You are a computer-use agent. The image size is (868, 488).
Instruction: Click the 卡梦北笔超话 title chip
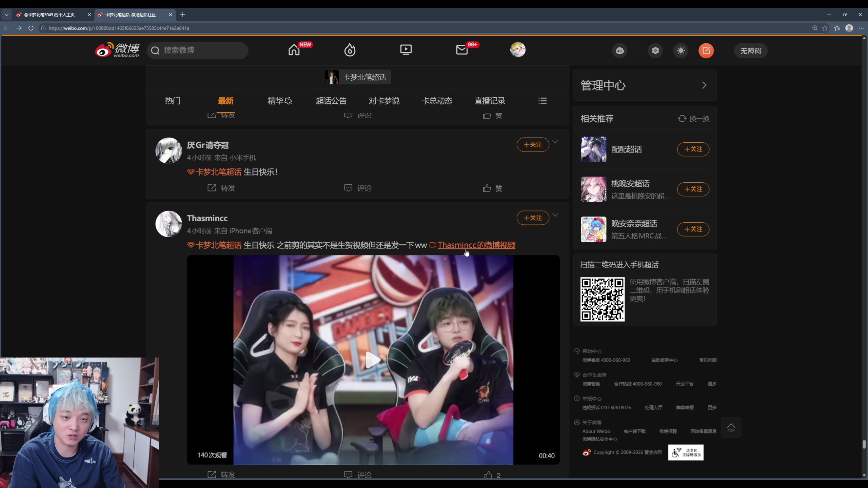click(x=357, y=77)
